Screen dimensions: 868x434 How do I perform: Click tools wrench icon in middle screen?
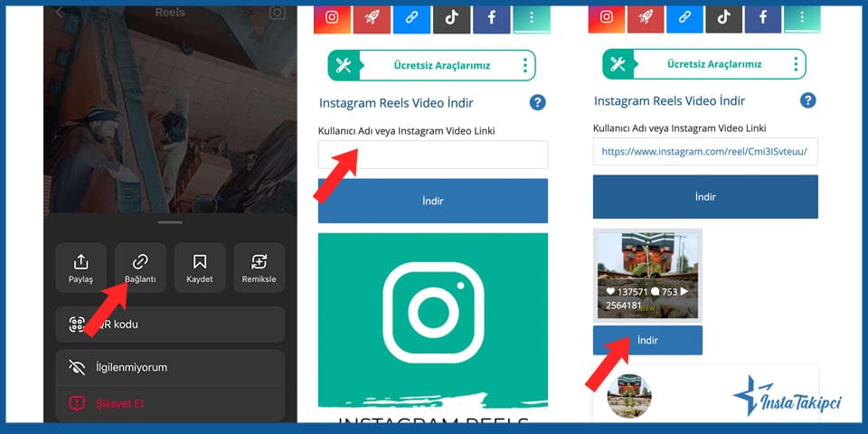coord(344,66)
